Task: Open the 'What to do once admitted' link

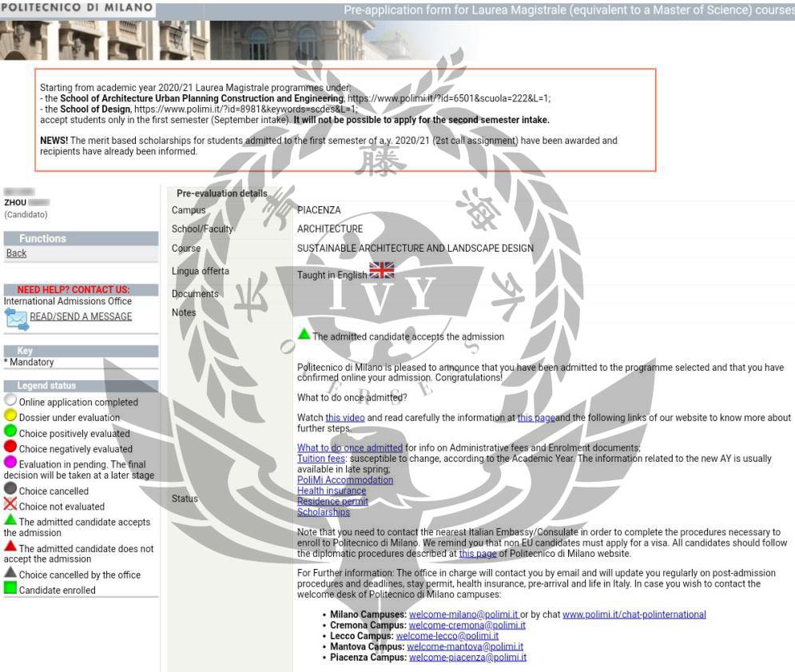Action: point(350,447)
